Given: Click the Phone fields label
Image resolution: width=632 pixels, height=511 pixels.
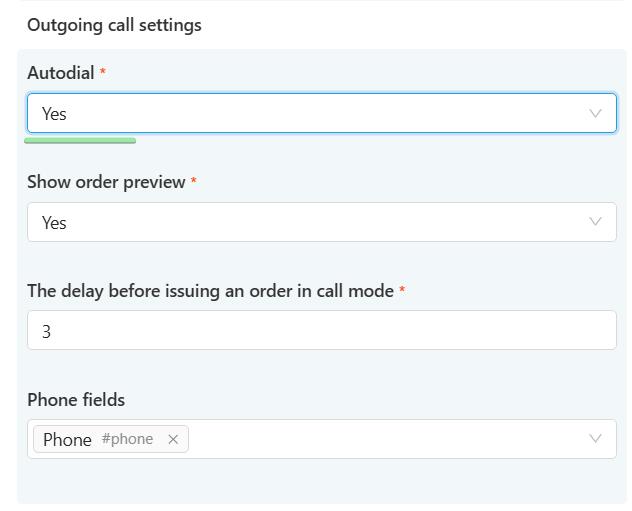Looking at the screenshot, I should (76, 400).
